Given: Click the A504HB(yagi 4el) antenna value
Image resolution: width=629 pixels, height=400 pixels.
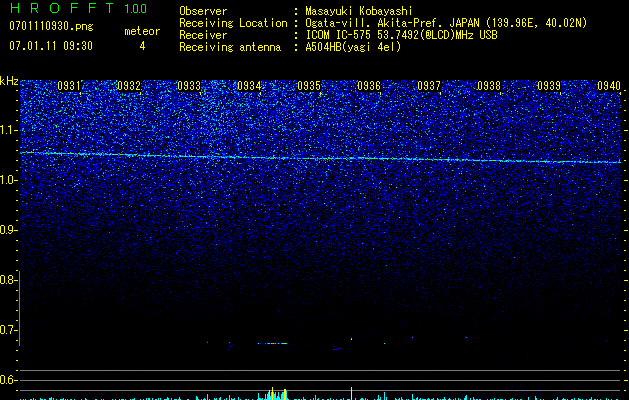Looking at the screenshot, I should [353, 47].
